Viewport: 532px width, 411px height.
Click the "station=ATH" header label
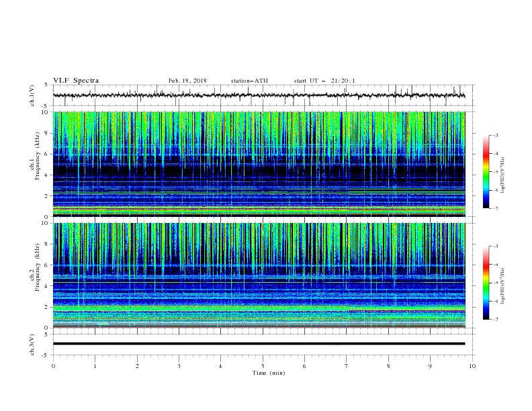pyautogui.click(x=249, y=81)
